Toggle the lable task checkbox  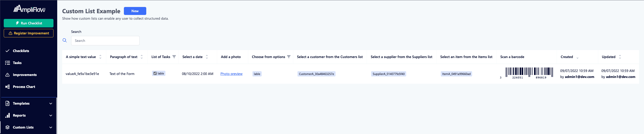(x=155, y=73)
